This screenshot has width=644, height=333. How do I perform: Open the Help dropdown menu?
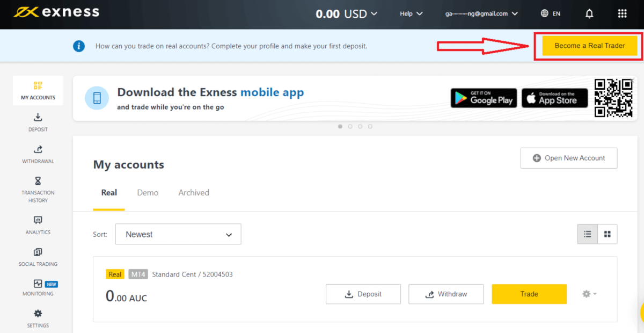(411, 14)
